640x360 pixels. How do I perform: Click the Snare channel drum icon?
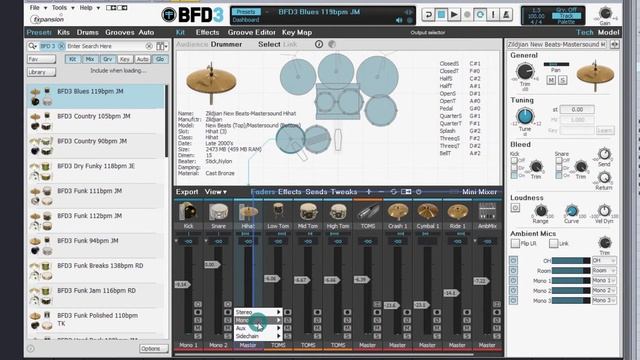tap(218, 212)
